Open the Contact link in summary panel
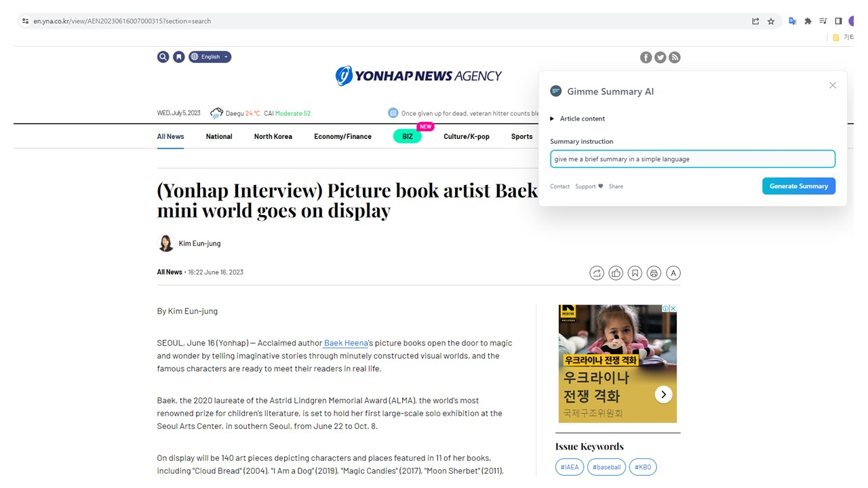Image resolution: width=868 pixels, height=488 pixels. pyautogui.click(x=559, y=186)
